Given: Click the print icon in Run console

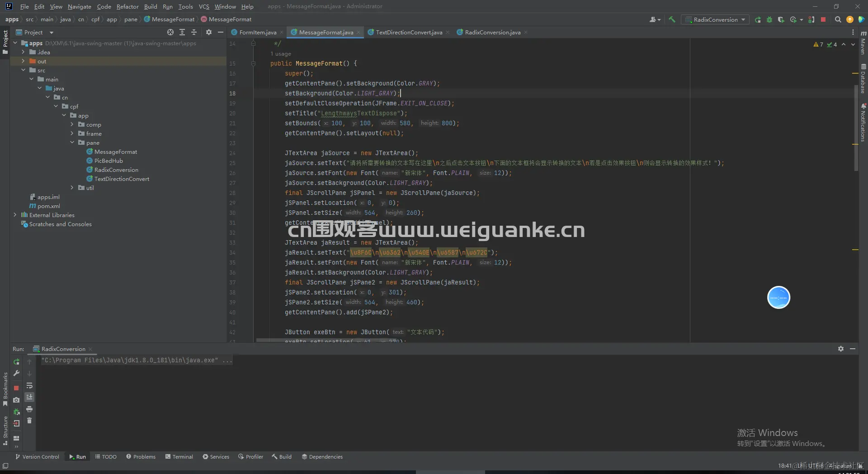Looking at the screenshot, I should (29, 409).
